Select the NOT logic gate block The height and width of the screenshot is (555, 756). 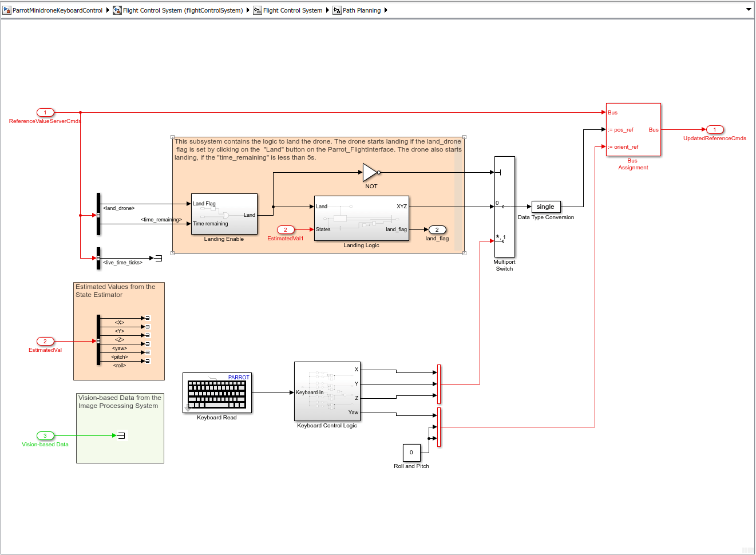point(370,172)
